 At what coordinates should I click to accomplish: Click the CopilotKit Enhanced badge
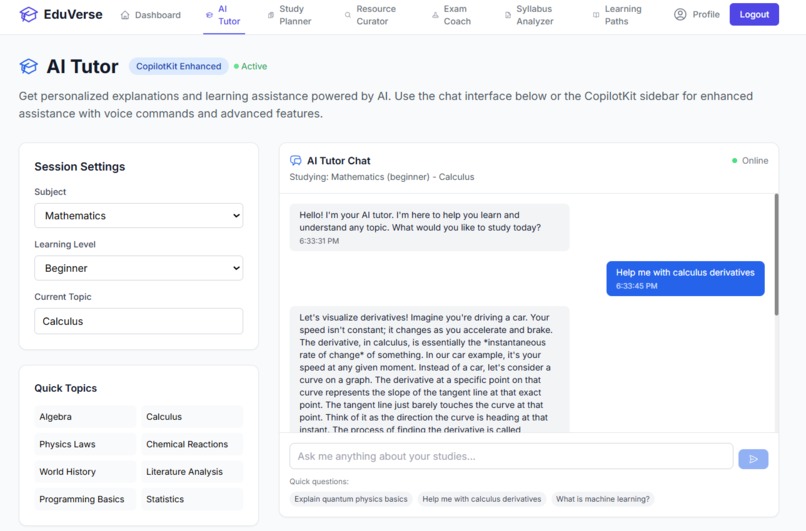[178, 66]
